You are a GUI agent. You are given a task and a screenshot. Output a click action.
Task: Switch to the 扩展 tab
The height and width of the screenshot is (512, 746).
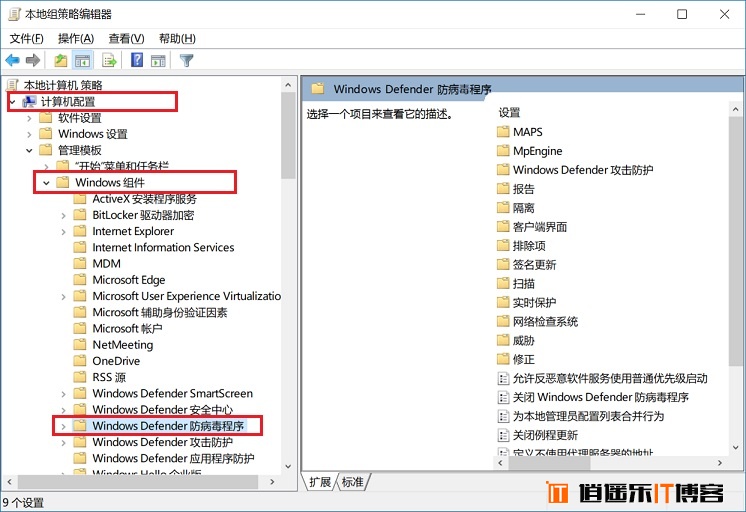[320, 482]
